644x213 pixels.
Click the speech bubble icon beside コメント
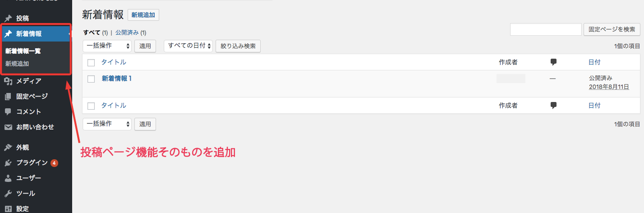point(8,111)
